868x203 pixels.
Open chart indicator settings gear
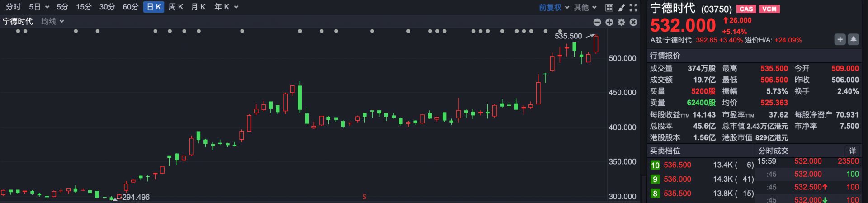click(621, 22)
